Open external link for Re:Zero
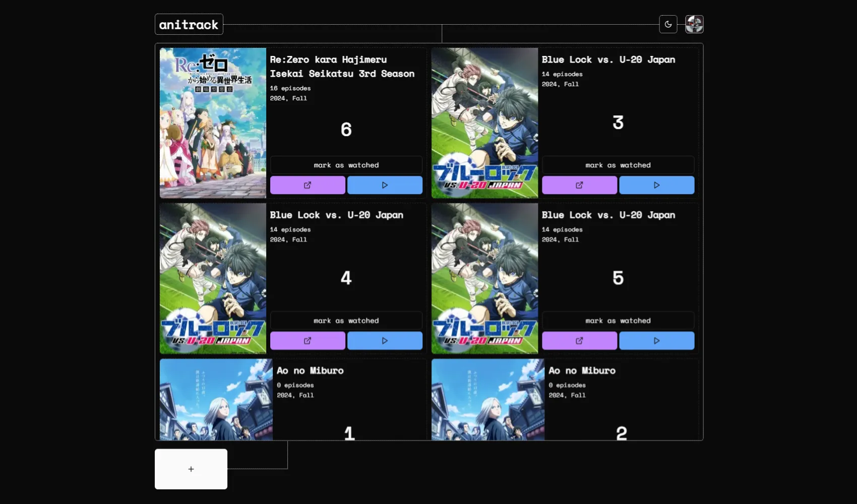This screenshot has height=504, width=857. tap(308, 185)
